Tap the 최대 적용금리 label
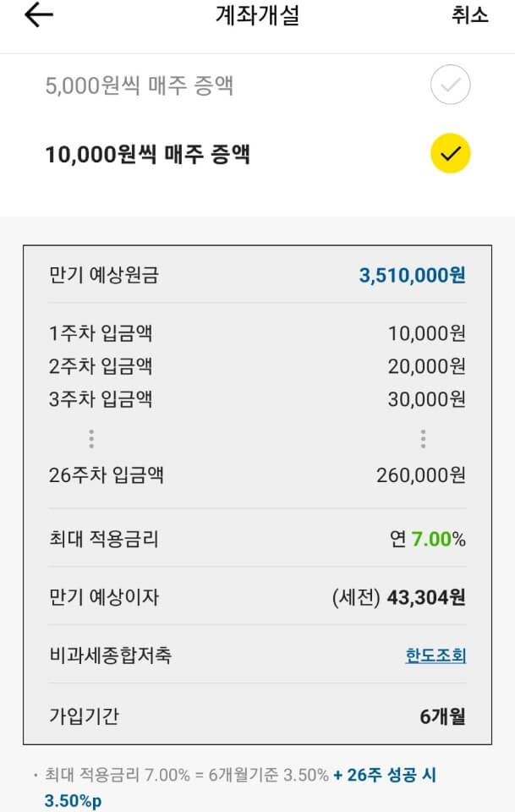This screenshot has width=515, height=812. (103, 539)
